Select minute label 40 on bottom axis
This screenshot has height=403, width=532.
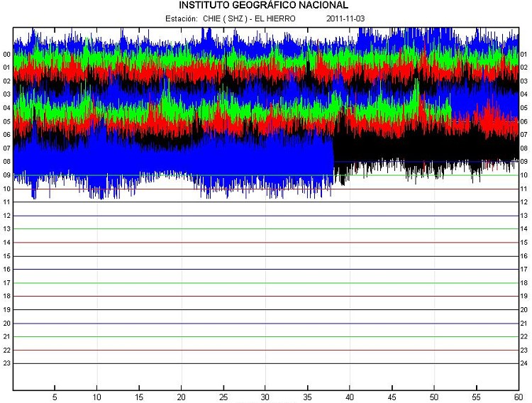click(350, 397)
